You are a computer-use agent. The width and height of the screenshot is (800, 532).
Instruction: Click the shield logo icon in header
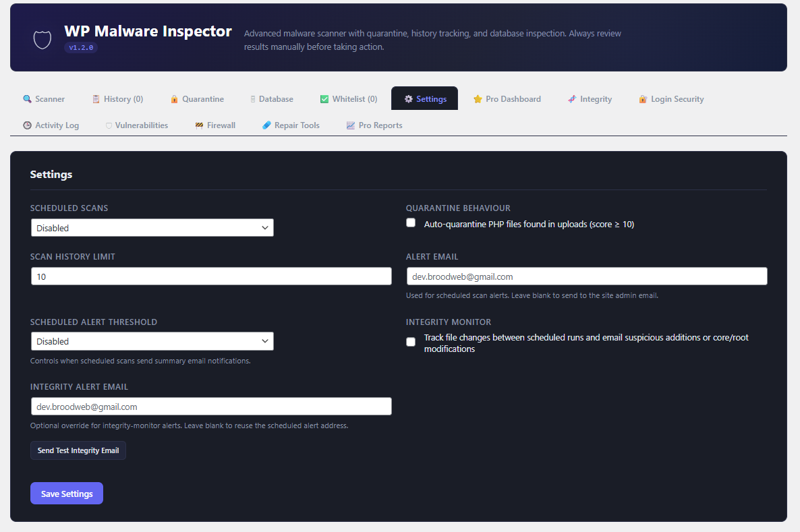(42, 39)
